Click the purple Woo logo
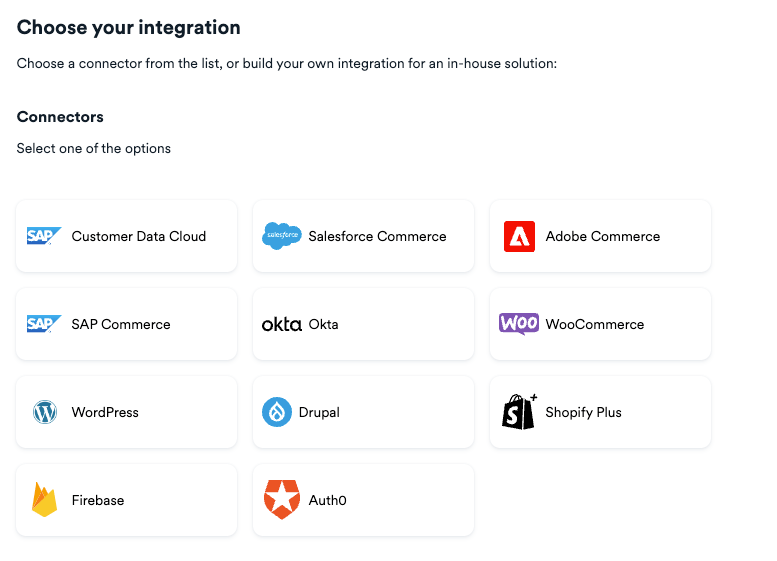Screen dimensions: 777x561 point(519,324)
